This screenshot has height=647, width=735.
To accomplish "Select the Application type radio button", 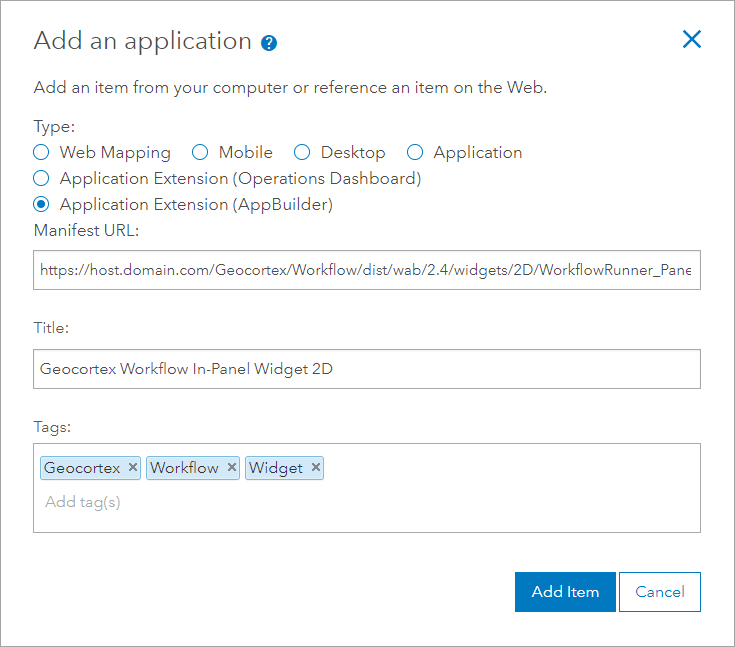I will pyautogui.click(x=415, y=153).
